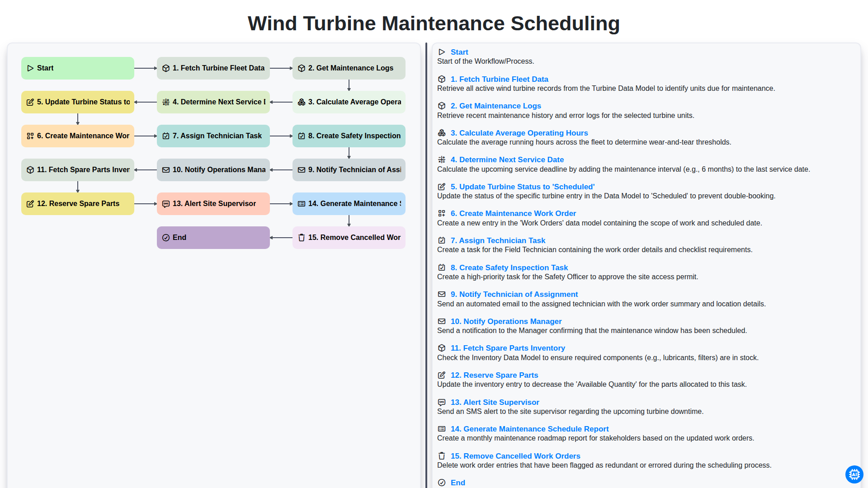Select node 3. Calculate Average Opera
The width and height of the screenshot is (868, 488).
pyautogui.click(x=349, y=102)
